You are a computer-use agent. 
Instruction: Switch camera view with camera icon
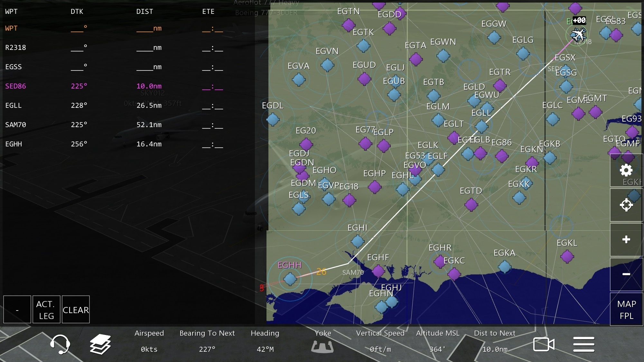coord(544,345)
